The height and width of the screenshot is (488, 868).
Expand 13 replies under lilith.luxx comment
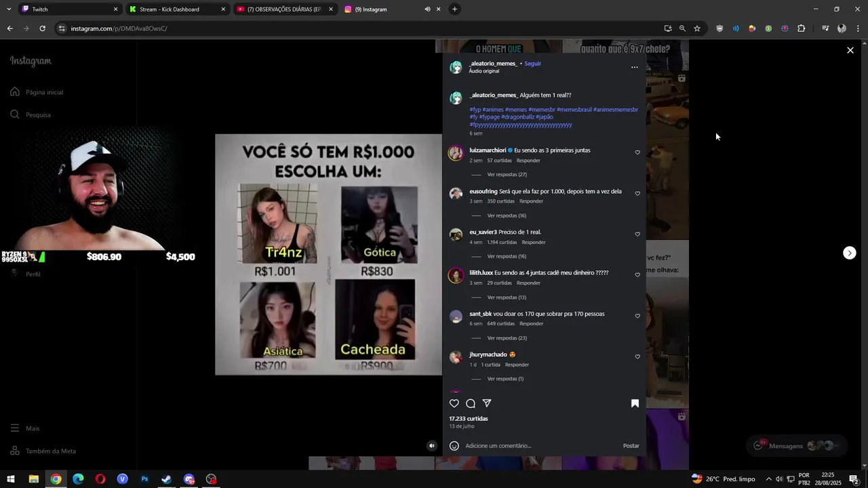[507, 298]
